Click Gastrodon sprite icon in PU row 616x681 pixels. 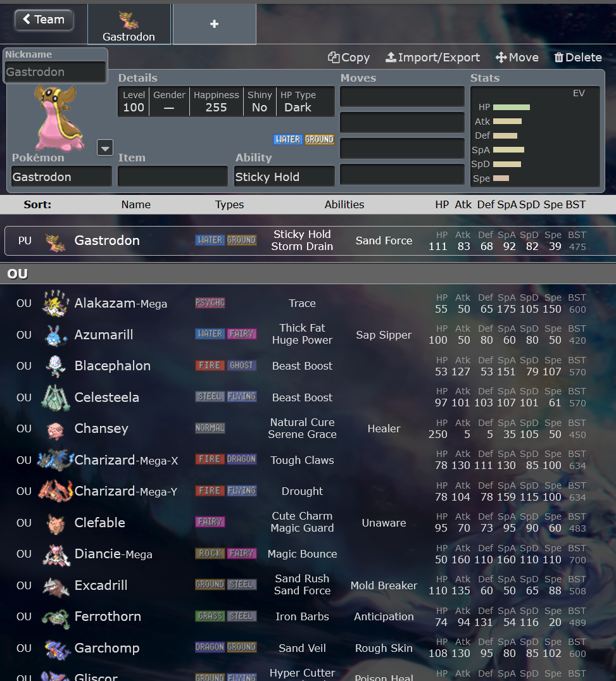[x=56, y=242]
